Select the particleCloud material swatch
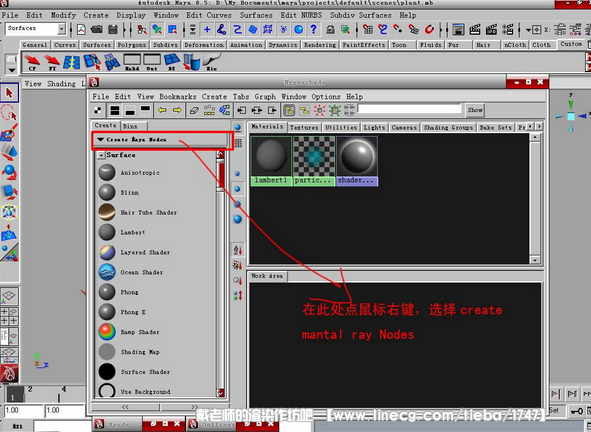Image resolution: width=591 pixels, height=432 pixels. (314, 161)
